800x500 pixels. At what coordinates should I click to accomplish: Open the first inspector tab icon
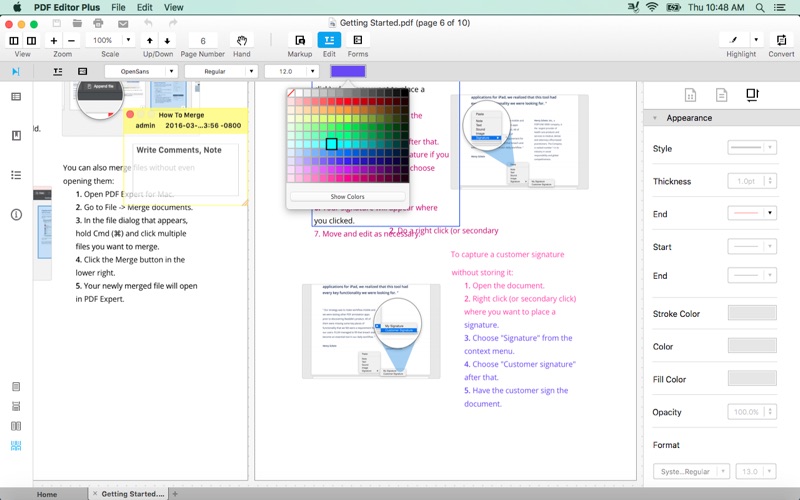pyautogui.click(x=690, y=95)
